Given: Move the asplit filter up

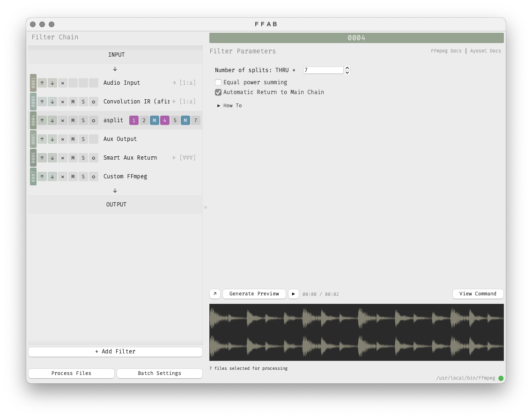Looking at the screenshot, I should [42, 120].
